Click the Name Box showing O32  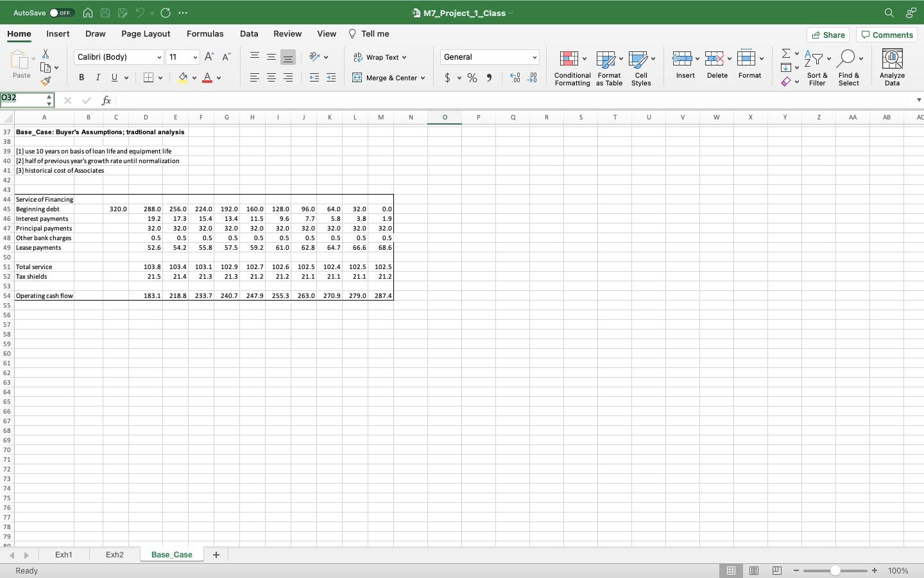(x=24, y=100)
